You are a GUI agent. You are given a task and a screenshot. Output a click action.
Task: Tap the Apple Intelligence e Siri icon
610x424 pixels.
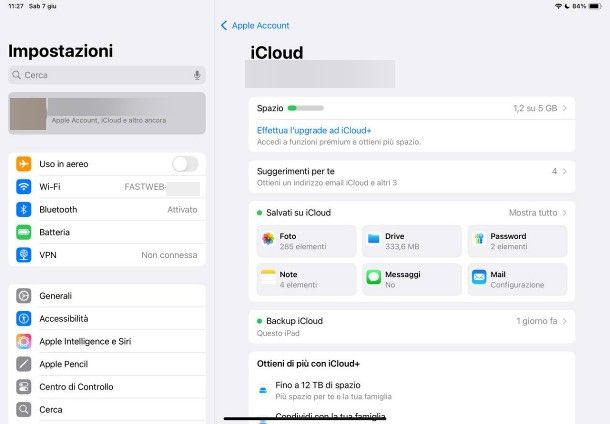(x=24, y=341)
